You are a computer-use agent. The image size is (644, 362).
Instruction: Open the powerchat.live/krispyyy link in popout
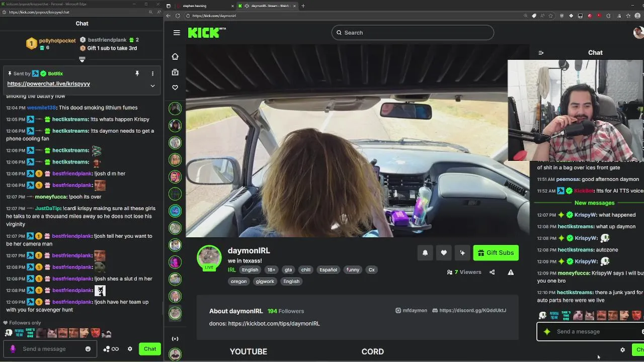[48, 84]
